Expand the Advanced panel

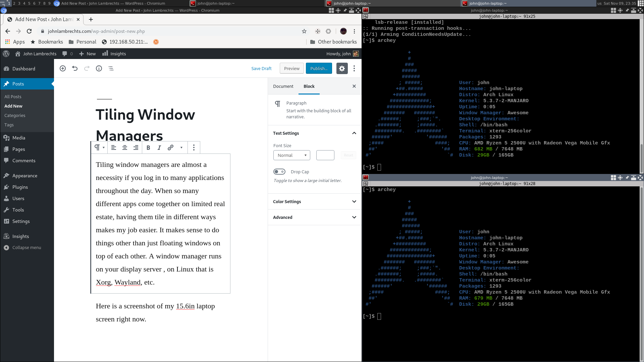pos(315,217)
